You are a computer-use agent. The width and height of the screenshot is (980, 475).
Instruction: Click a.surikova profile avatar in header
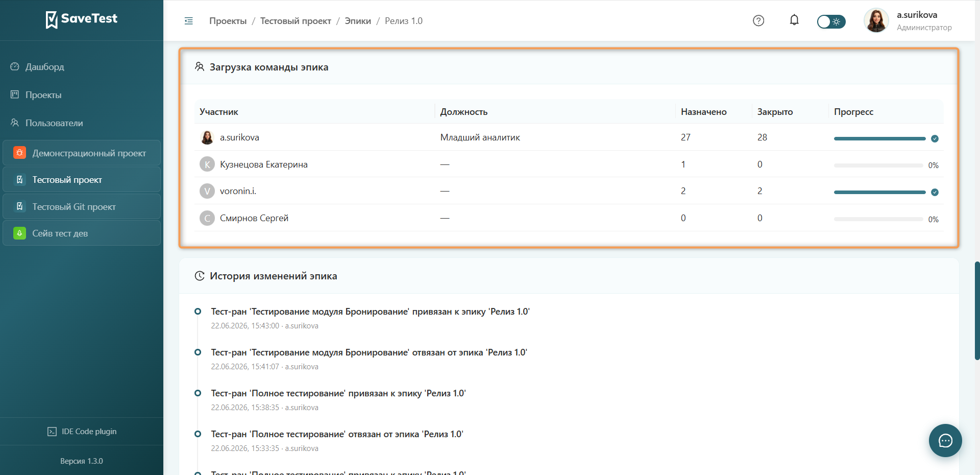[x=876, y=20]
